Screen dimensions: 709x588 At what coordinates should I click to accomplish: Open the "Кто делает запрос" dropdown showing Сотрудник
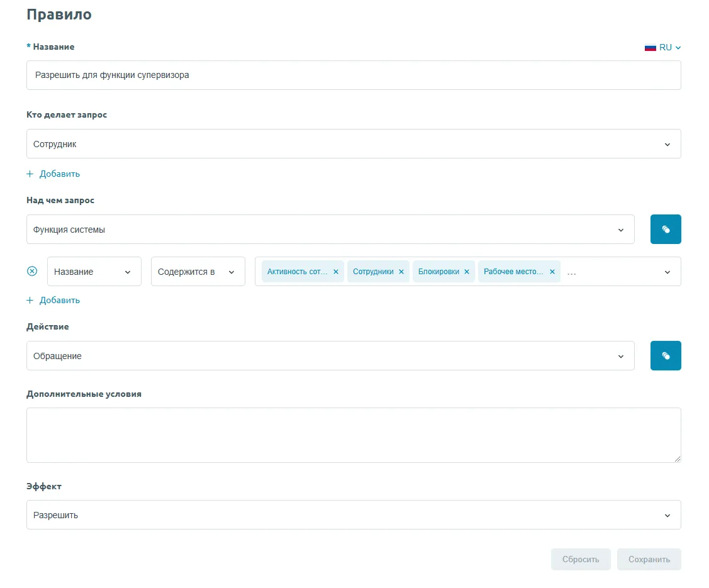coord(353,144)
